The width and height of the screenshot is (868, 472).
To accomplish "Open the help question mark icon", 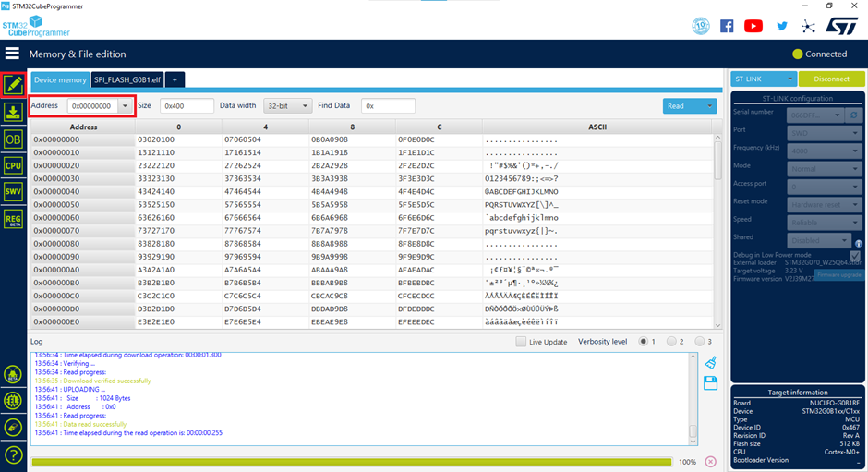I will (x=13, y=455).
